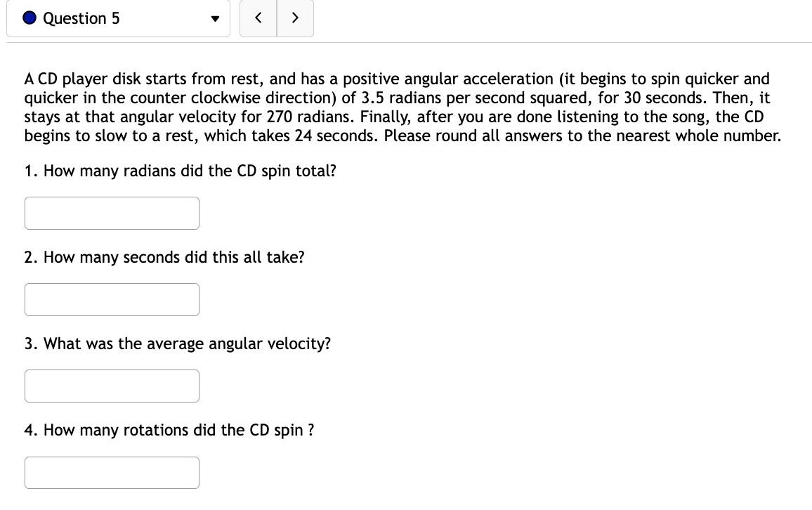Viewport: 812px width, 510px height.
Task: Click the average angular velocity answer field
Action: coord(112,386)
